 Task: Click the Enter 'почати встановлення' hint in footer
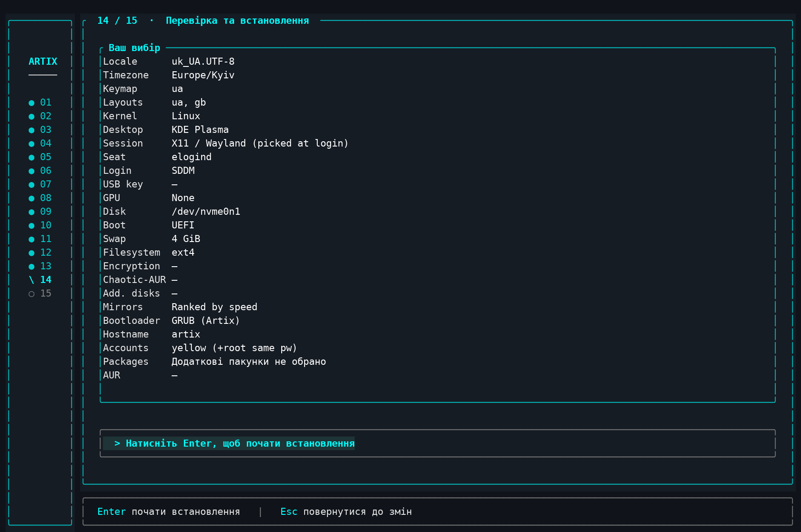(x=169, y=512)
